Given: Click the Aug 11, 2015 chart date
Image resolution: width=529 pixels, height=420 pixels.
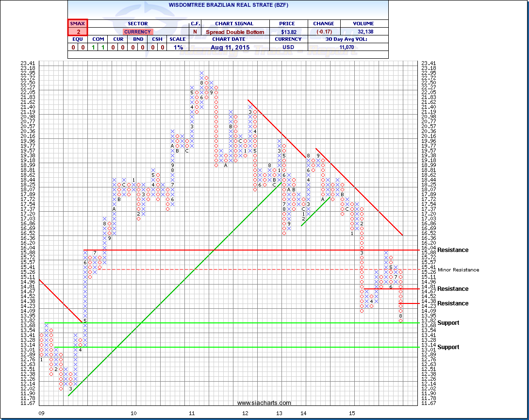Looking at the screenshot, I should (235, 48).
